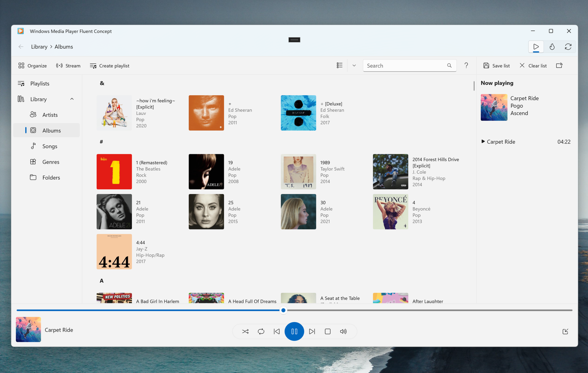
Task: Click the Playlists sidebar icon
Action: click(x=21, y=83)
